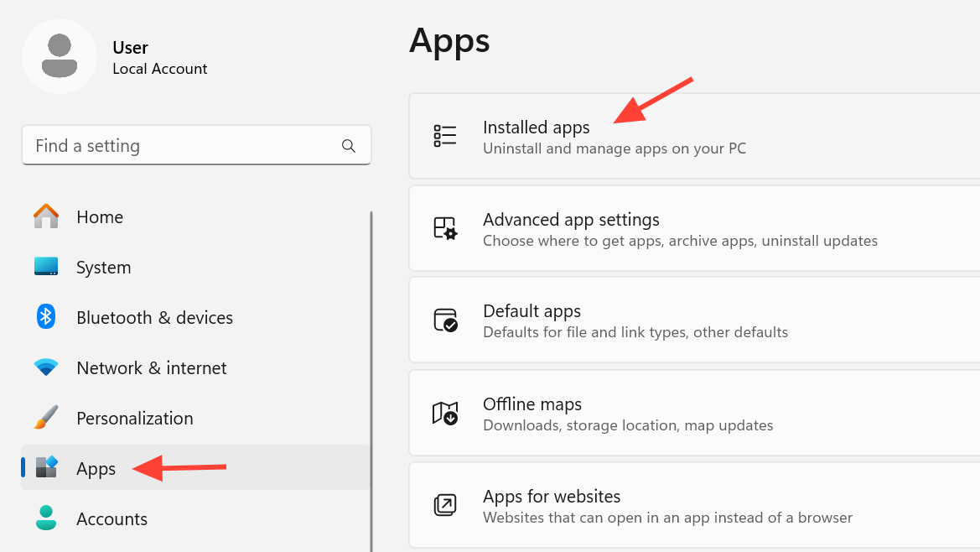980x552 pixels.
Task: Click the Default apps checkmark icon
Action: point(445,320)
